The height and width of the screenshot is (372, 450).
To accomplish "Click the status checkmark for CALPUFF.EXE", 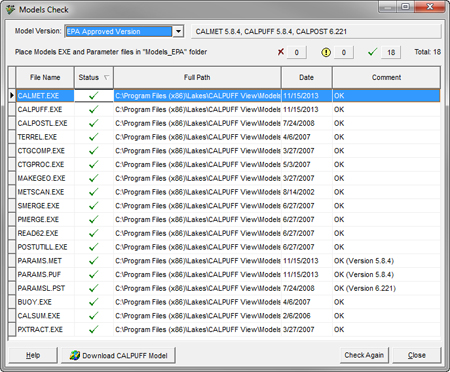I will pos(94,109).
